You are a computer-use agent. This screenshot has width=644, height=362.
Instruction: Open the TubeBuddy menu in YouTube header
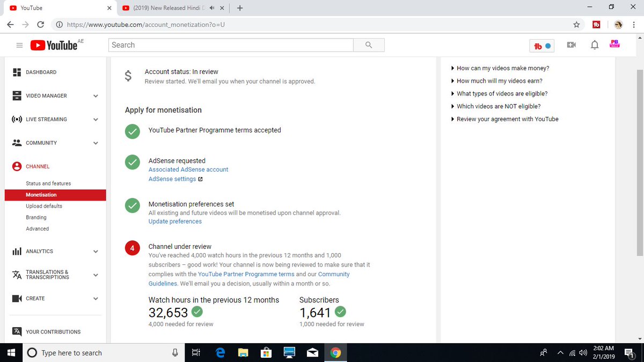(542, 46)
